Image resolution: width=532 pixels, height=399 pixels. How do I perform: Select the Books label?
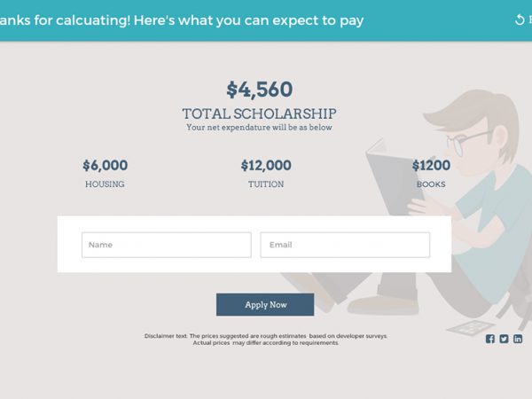coord(431,184)
